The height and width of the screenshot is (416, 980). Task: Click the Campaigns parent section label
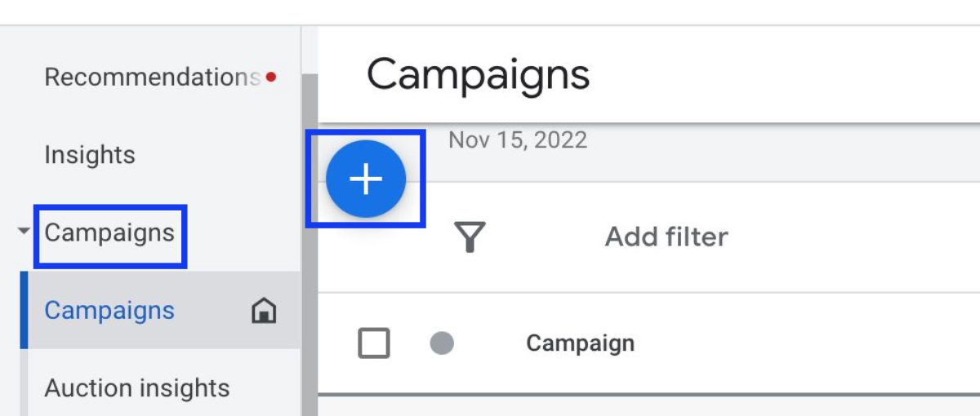pos(109,233)
